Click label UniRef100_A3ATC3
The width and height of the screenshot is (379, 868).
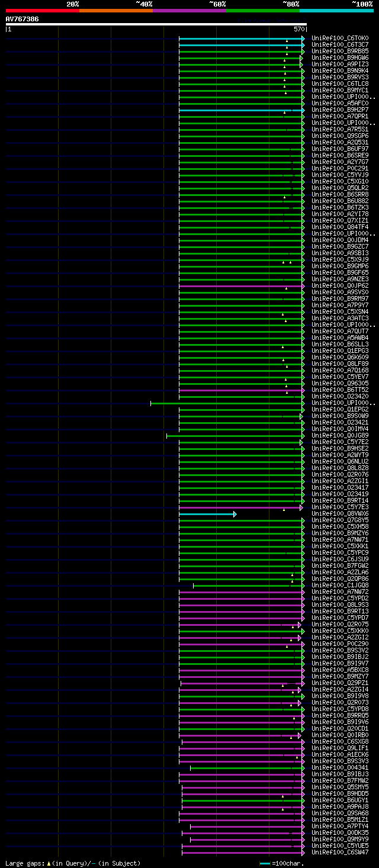(x=340, y=319)
